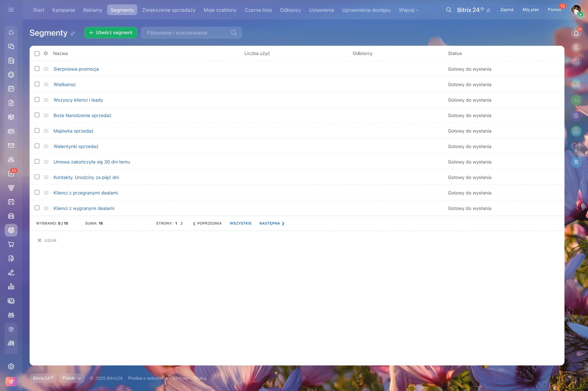
Task: Open row actions menu for Majówka sprzedaż
Action: (x=46, y=131)
